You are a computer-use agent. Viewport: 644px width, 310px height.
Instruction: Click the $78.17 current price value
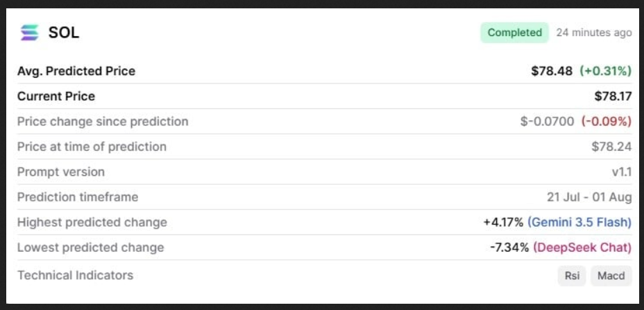point(613,96)
